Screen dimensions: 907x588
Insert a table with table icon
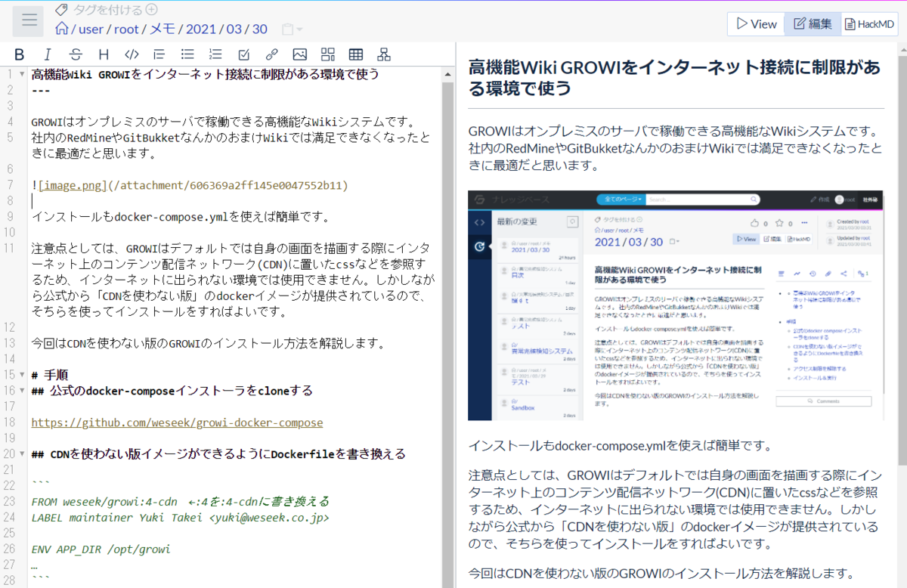click(356, 54)
